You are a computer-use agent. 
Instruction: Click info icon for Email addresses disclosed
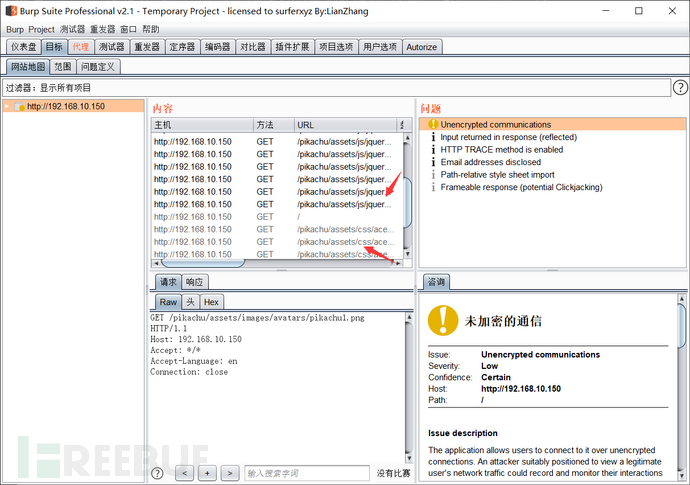pos(433,162)
